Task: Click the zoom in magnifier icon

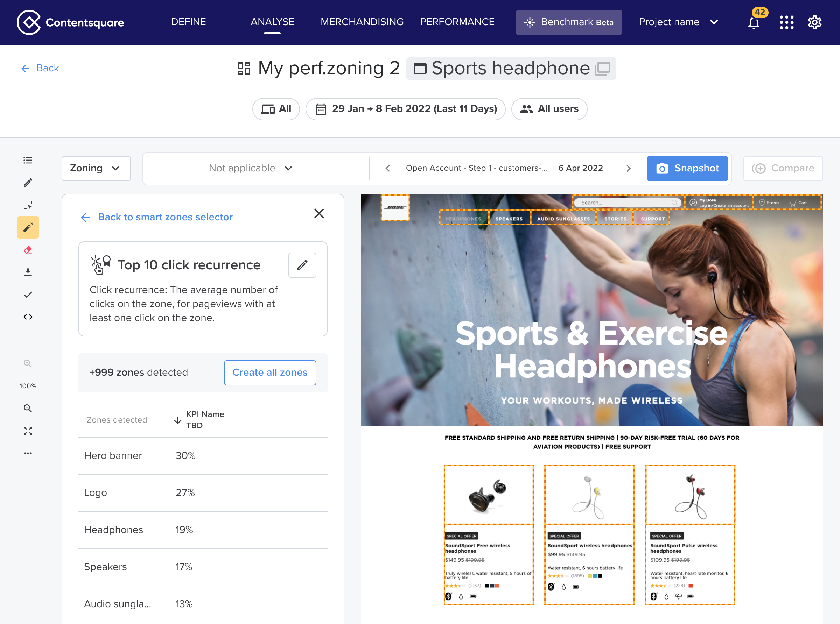Action: 28,408
